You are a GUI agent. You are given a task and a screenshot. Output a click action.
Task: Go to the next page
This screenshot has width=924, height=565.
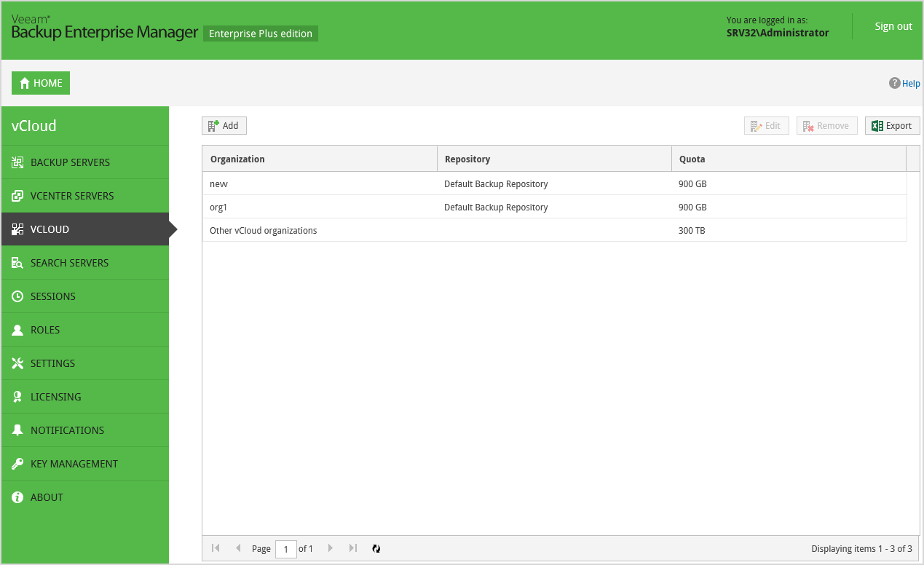point(331,548)
